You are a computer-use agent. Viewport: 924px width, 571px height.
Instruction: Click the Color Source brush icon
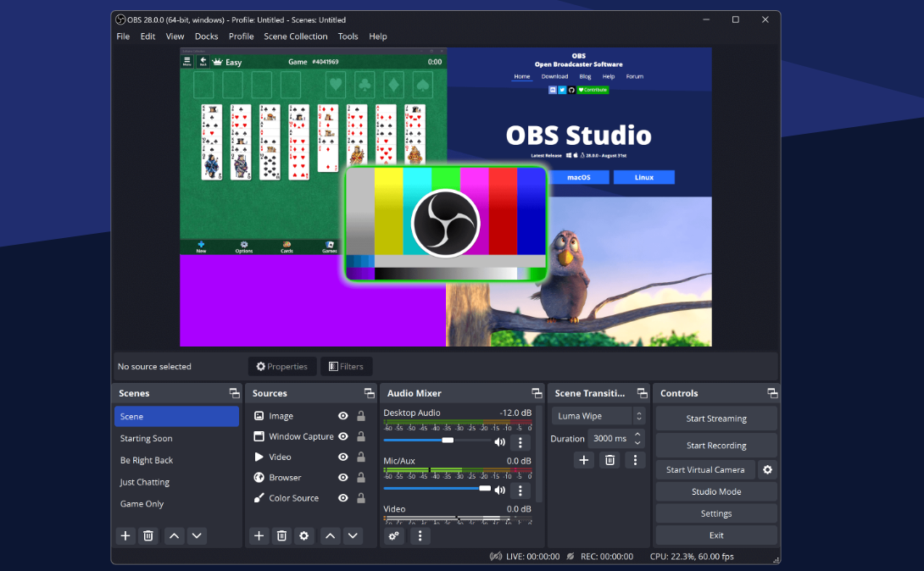pyautogui.click(x=259, y=498)
